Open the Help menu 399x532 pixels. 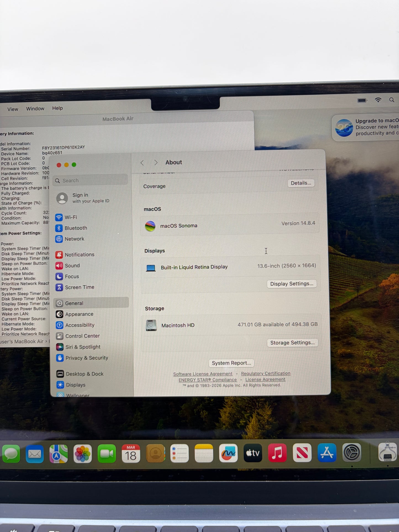(57, 108)
